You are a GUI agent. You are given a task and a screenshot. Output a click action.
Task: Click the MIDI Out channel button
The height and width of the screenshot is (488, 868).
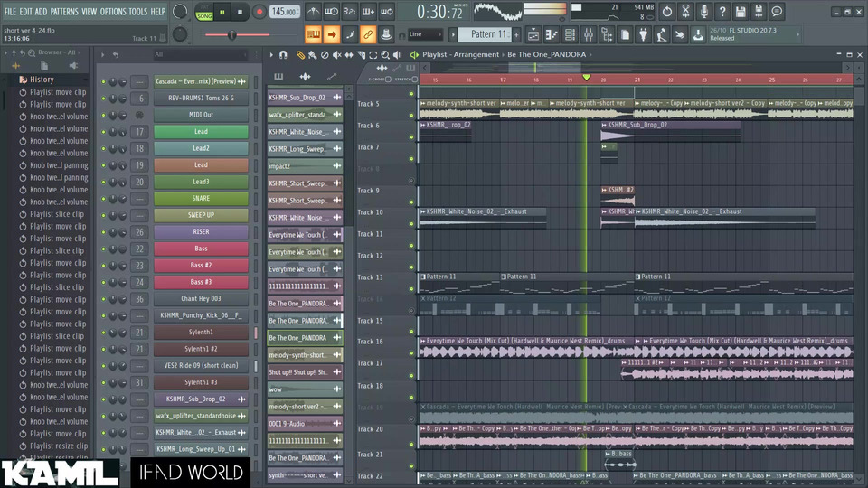coord(201,115)
